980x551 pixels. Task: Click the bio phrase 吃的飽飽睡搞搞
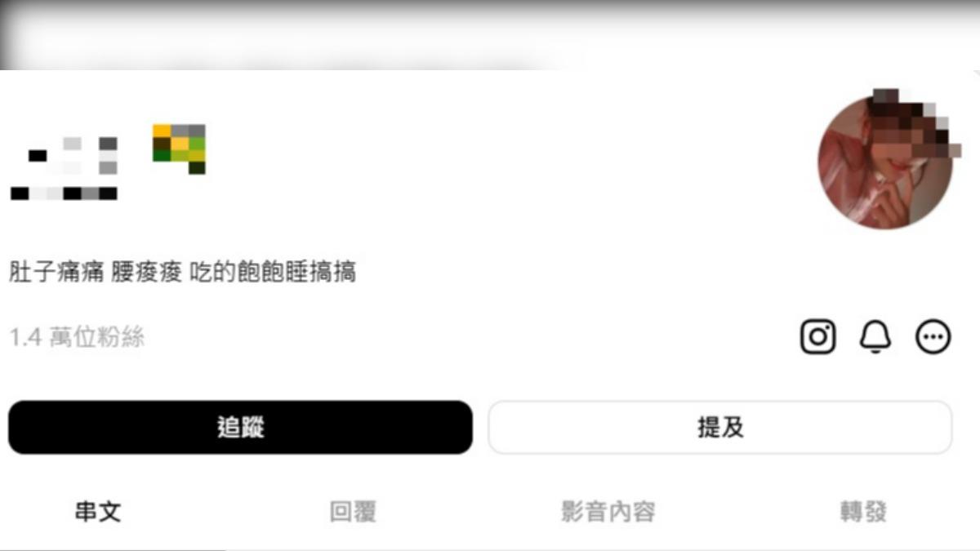click(272, 272)
